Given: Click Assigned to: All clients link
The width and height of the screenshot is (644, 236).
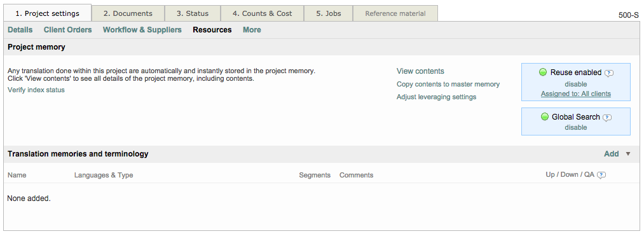Looking at the screenshot, I should [x=575, y=94].
